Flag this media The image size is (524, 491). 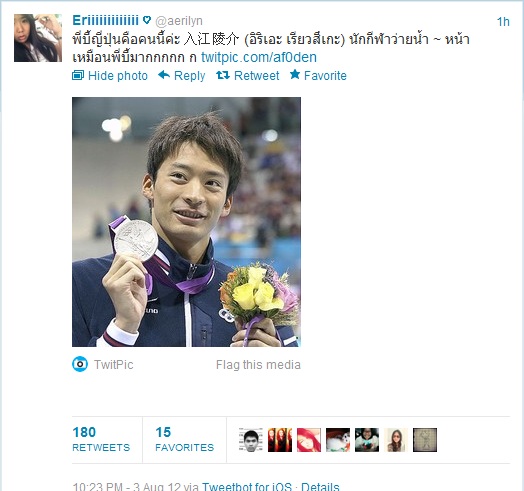click(x=258, y=365)
